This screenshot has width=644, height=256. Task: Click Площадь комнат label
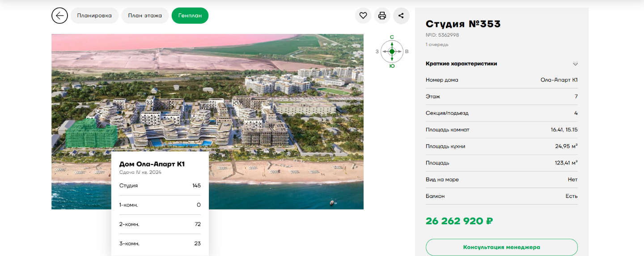point(448,130)
